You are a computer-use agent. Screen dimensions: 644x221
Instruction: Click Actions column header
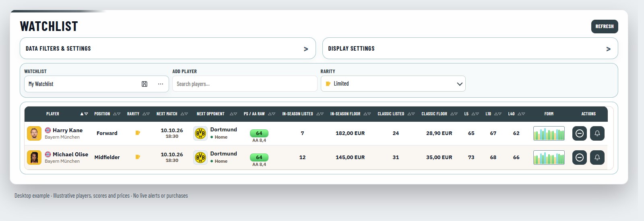588,114
